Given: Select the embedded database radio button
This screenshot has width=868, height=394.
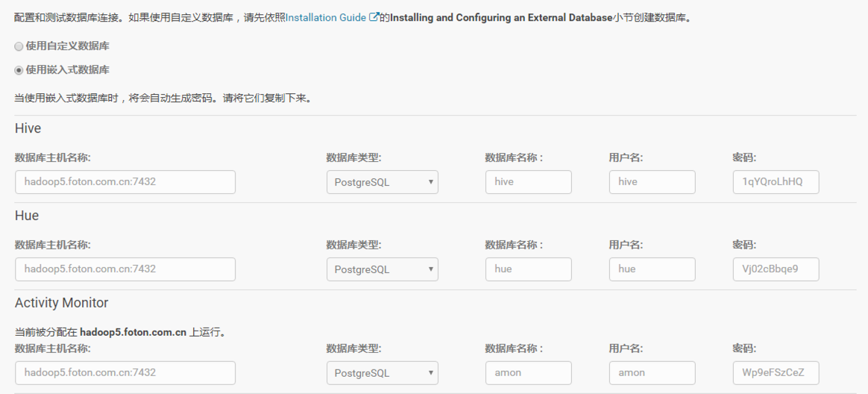Looking at the screenshot, I should tap(19, 70).
